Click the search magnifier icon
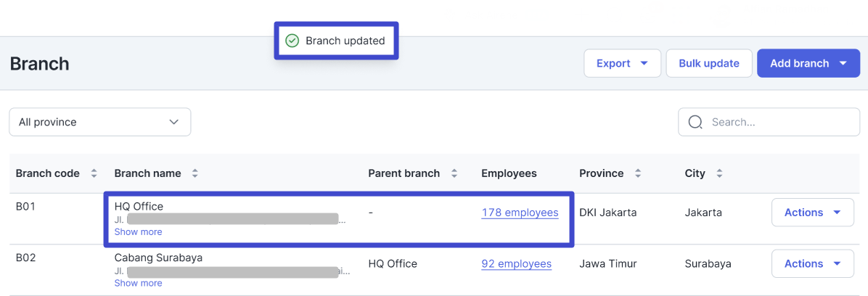 point(695,122)
